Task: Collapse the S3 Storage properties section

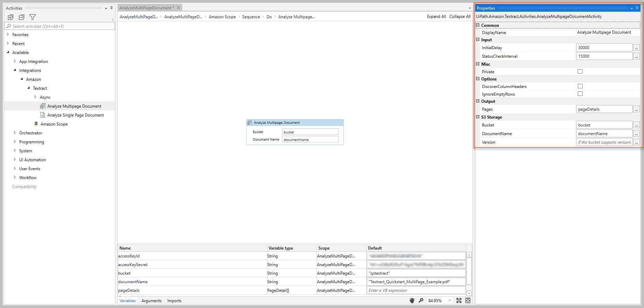Action: 478,117
